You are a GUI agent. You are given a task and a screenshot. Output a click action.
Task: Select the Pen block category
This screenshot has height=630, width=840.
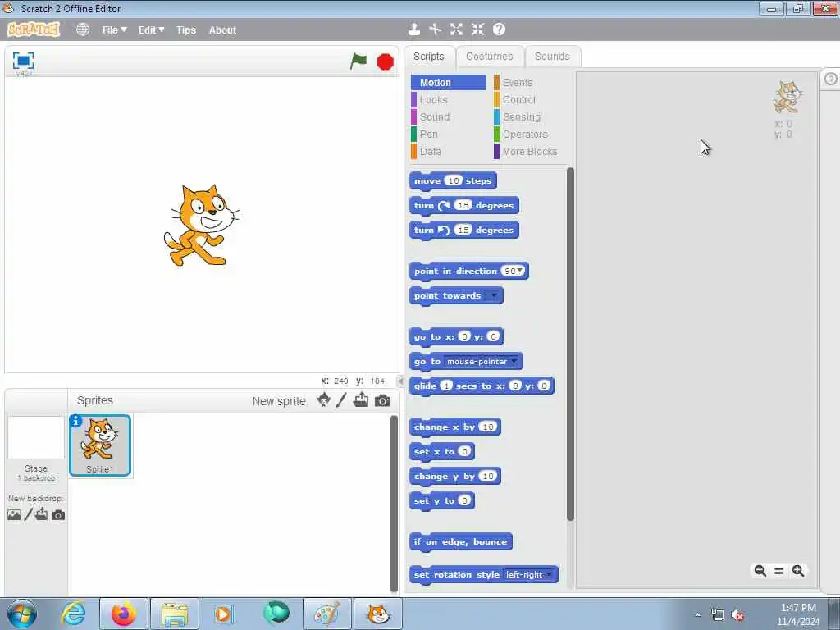pyautogui.click(x=448, y=134)
